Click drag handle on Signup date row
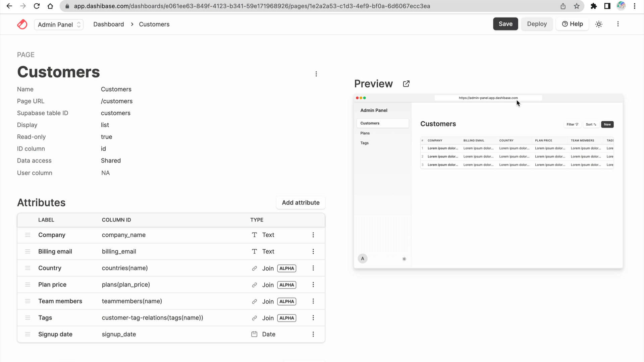This screenshot has height=362, width=644. [28, 334]
